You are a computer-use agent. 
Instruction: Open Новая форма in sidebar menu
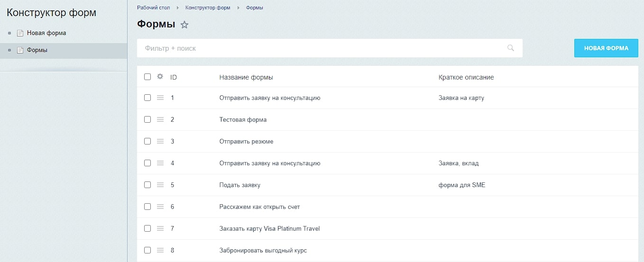46,33
